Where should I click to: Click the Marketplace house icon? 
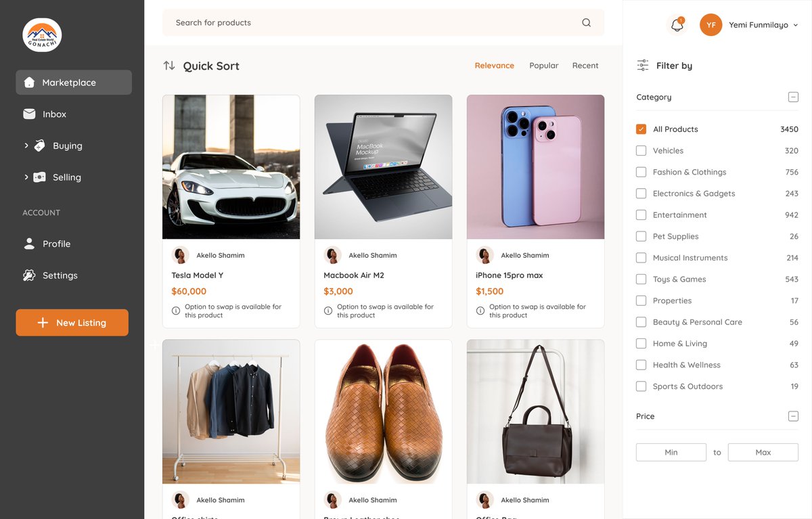click(29, 83)
